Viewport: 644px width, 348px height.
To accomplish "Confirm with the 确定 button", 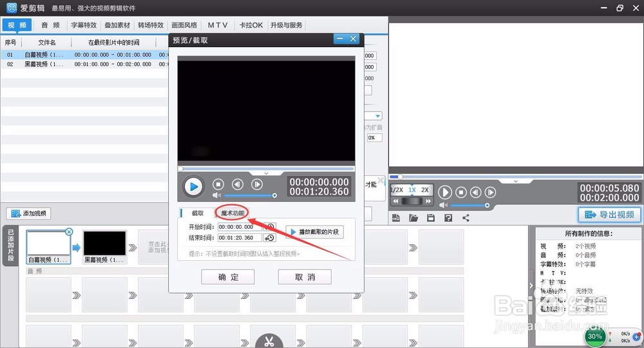I will pyautogui.click(x=228, y=277).
